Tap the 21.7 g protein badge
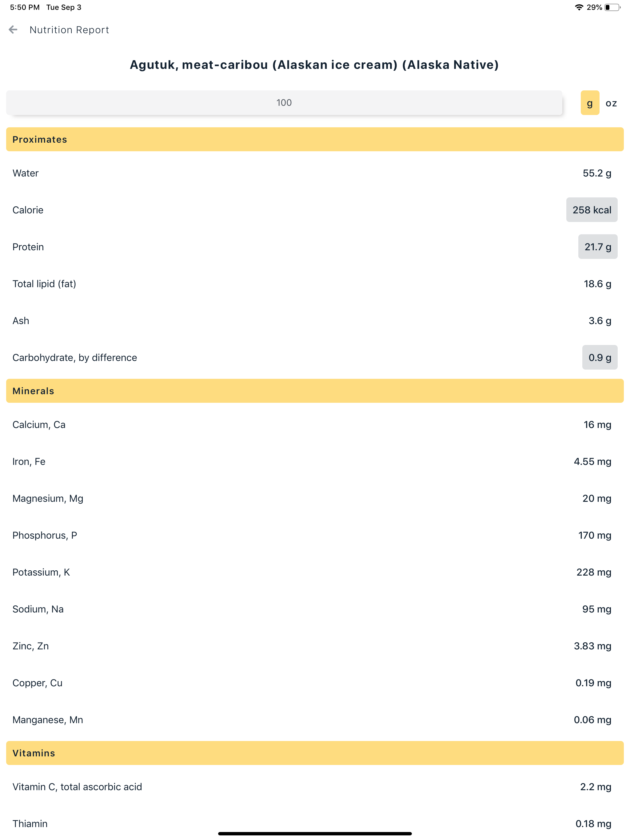This screenshot has width=630, height=840. click(598, 247)
